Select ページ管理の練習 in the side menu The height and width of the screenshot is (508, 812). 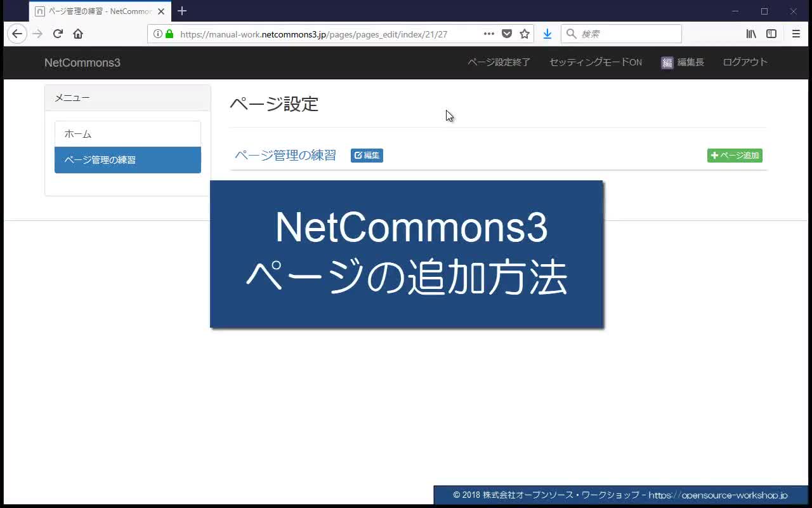(x=128, y=160)
